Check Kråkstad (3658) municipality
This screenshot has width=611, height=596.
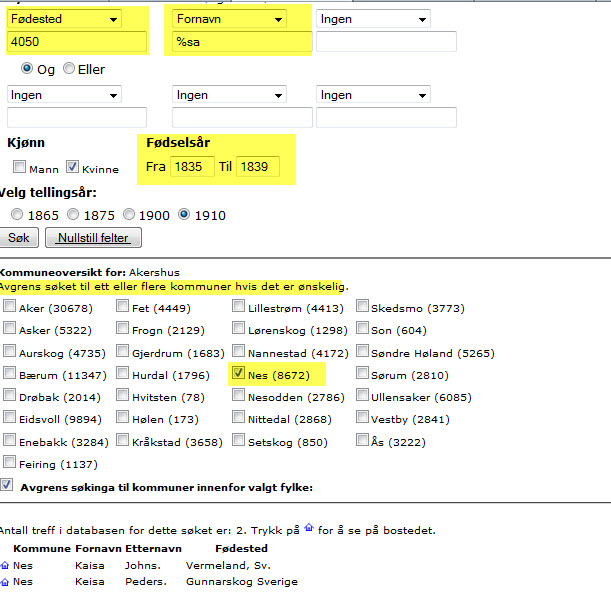(x=122, y=440)
